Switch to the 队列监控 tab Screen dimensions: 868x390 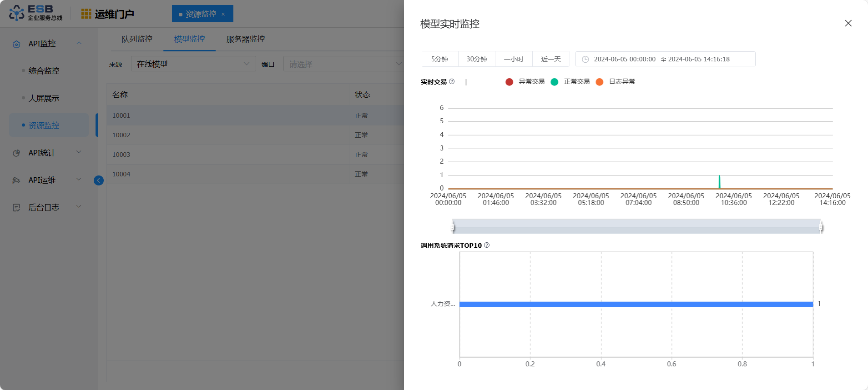[x=137, y=39]
